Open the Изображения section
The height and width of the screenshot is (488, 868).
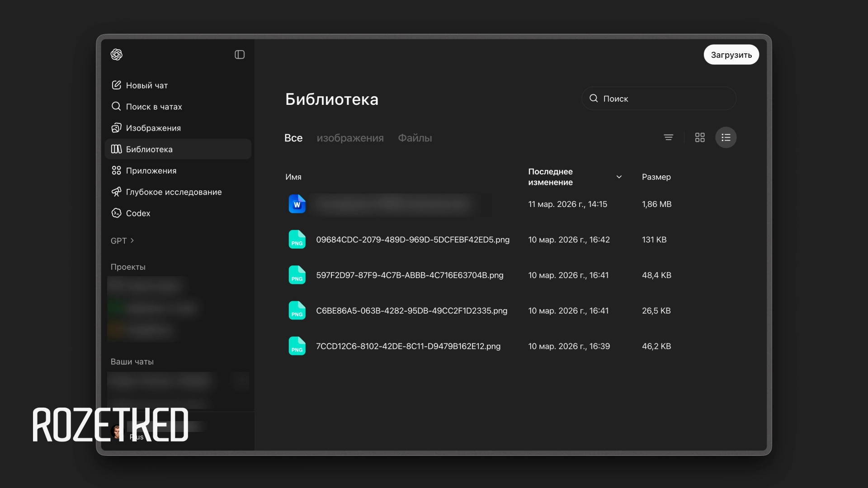[153, 128]
